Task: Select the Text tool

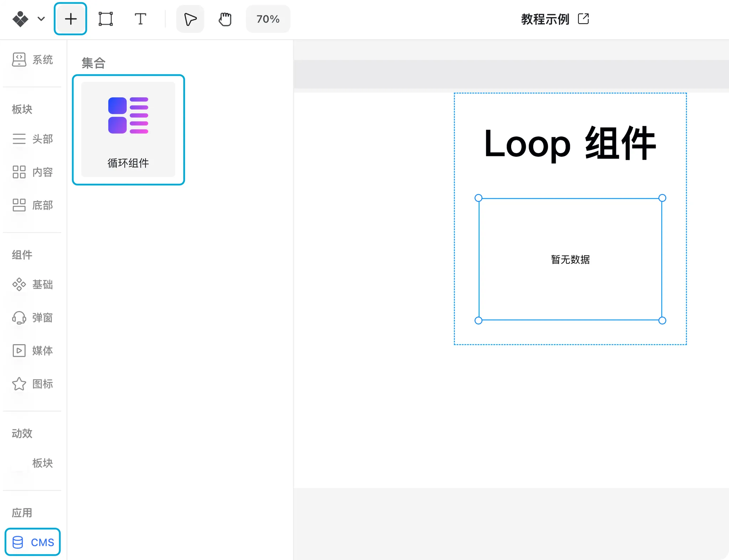Action: (x=140, y=19)
